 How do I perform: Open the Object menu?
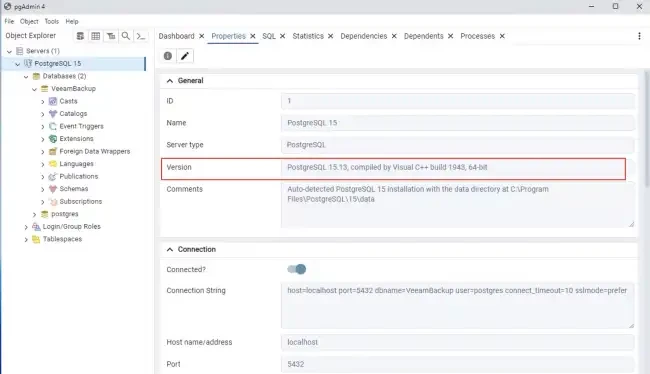point(29,21)
